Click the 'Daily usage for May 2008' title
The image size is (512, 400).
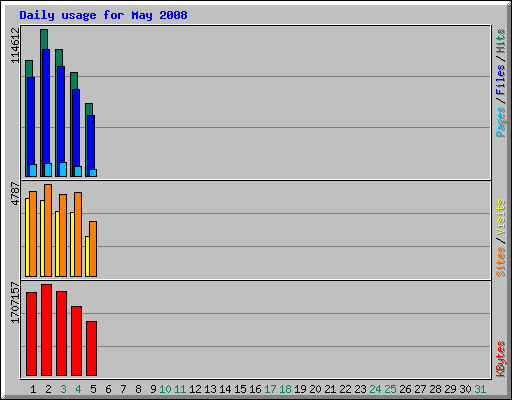click(x=103, y=15)
